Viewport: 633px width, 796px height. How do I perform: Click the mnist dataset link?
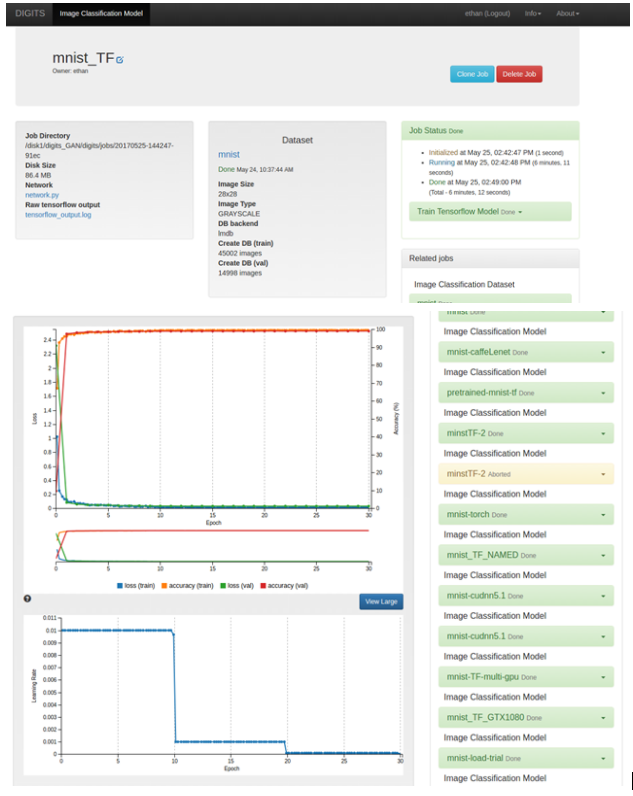coord(229,155)
